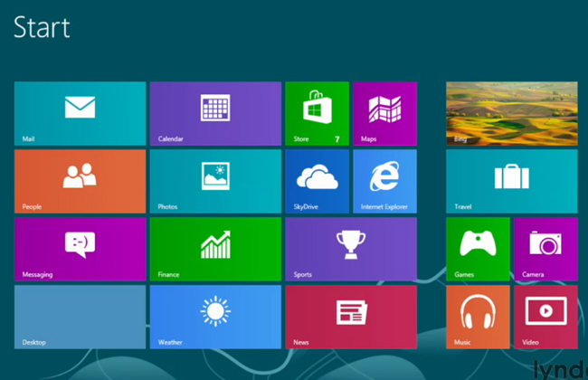Image resolution: width=588 pixels, height=380 pixels.
Task: Open the Bing landscape photo tile
Action: (x=512, y=113)
